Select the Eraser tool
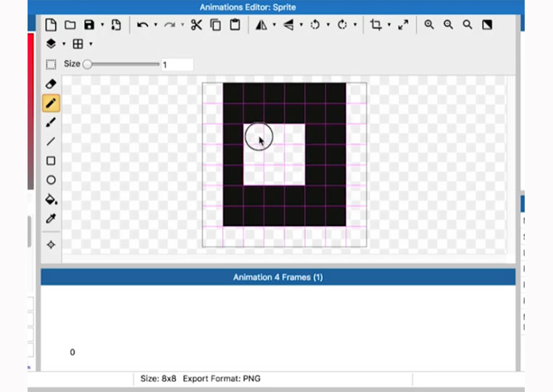The image size is (553, 392). point(51,84)
